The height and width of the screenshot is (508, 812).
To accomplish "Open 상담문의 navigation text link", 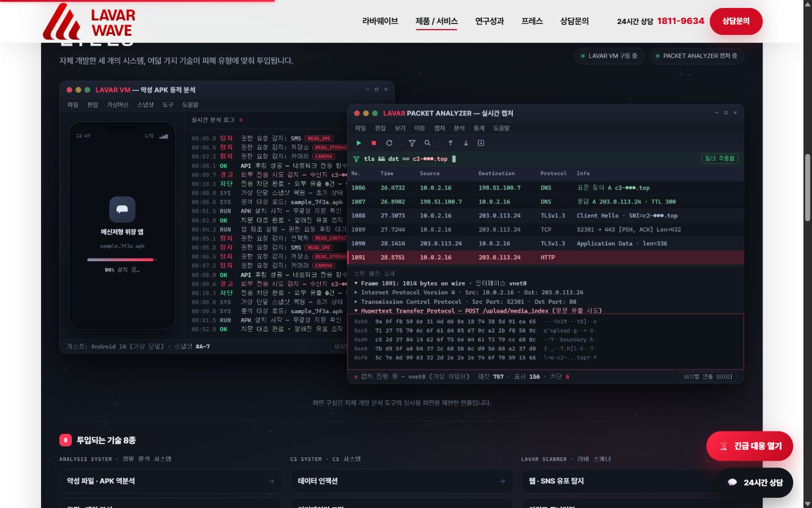I will click(x=574, y=21).
